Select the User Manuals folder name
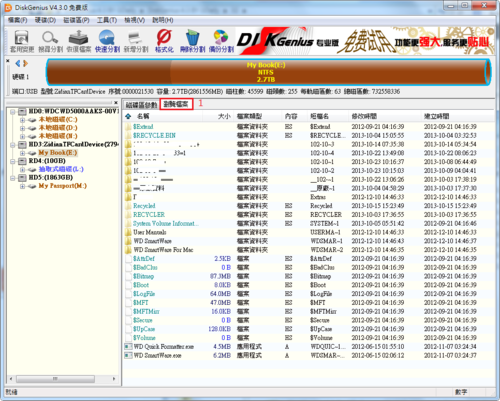This screenshot has height=401, width=500. [150, 232]
